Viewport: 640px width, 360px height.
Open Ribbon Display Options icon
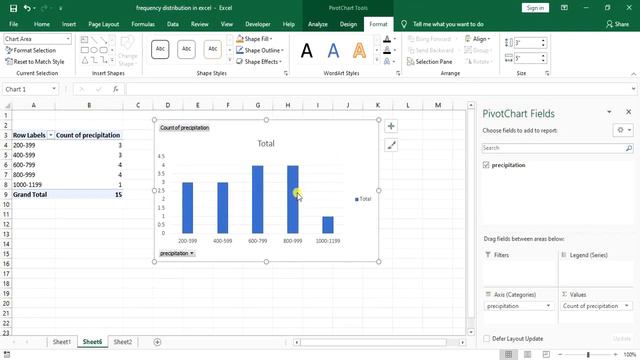coord(564,8)
